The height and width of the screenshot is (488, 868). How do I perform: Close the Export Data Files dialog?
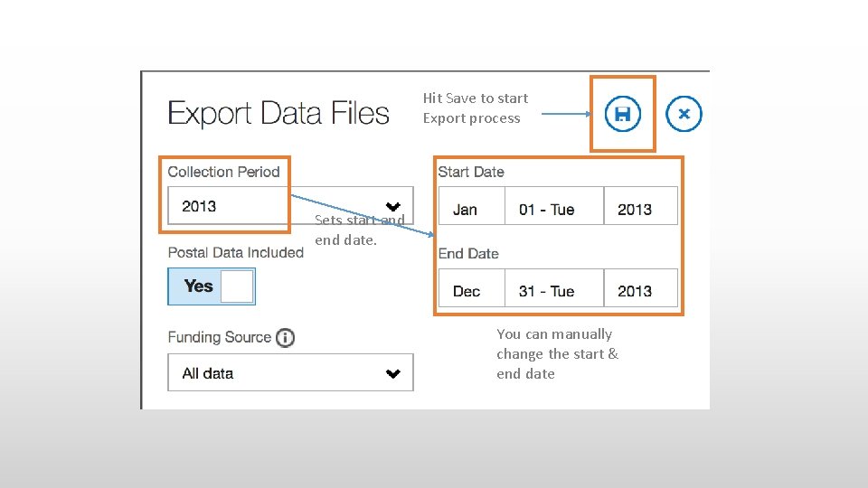(684, 114)
